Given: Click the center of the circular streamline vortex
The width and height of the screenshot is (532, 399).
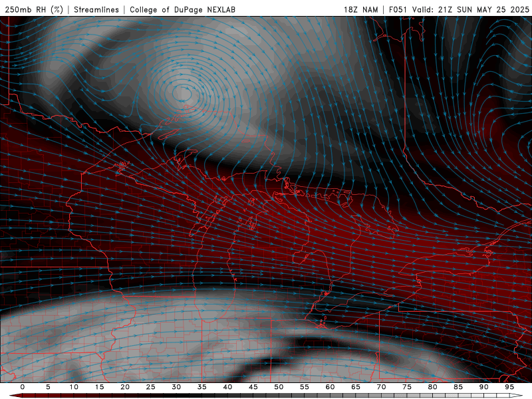Looking at the screenshot, I should click(182, 93).
